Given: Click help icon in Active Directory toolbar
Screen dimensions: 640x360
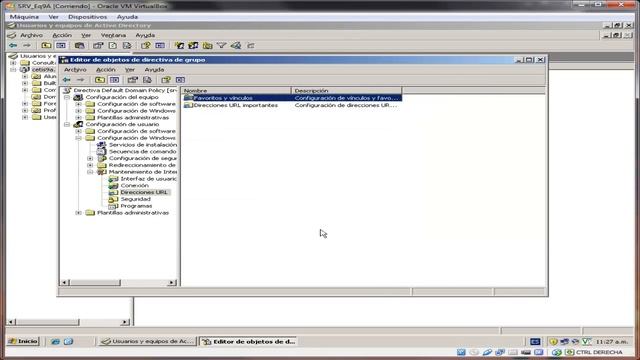Looking at the screenshot, I should click(146, 46).
